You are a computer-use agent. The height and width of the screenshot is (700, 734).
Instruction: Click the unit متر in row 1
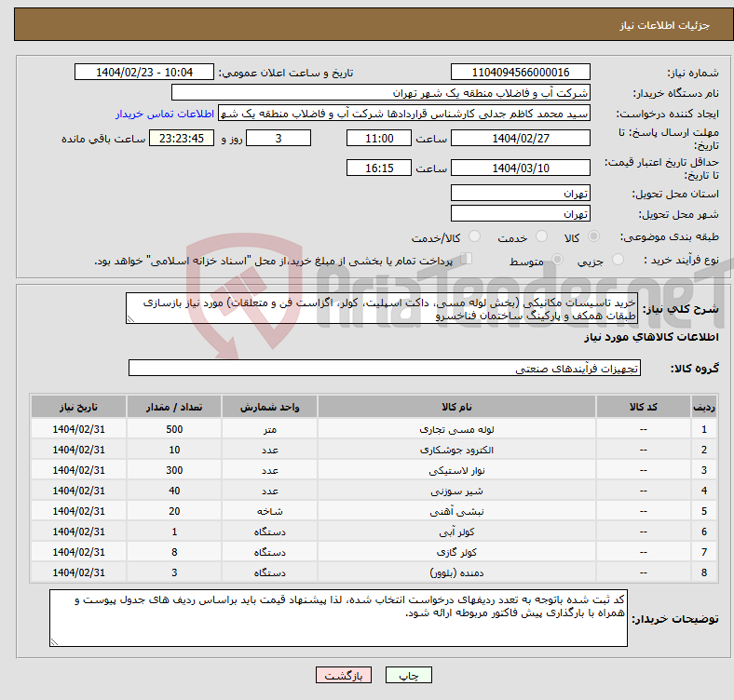click(269, 429)
